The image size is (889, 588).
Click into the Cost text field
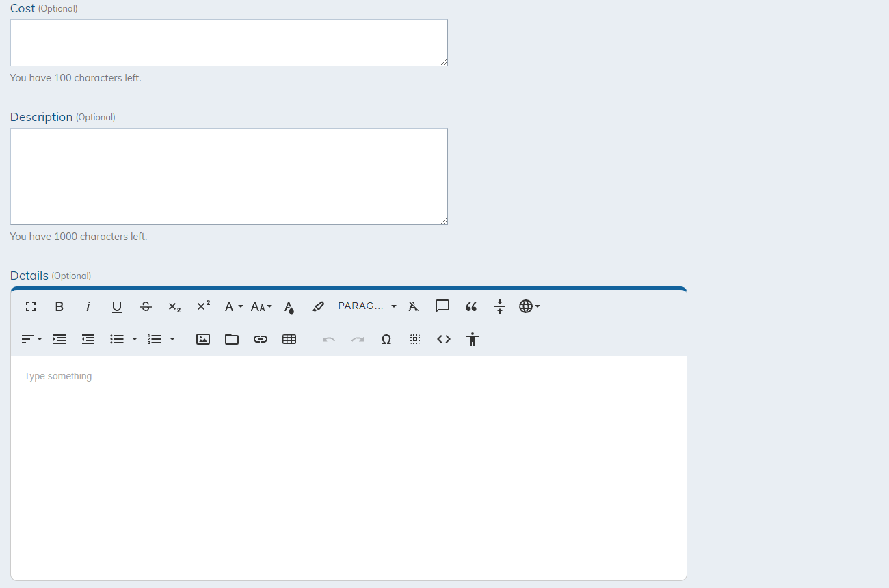(x=229, y=42)
